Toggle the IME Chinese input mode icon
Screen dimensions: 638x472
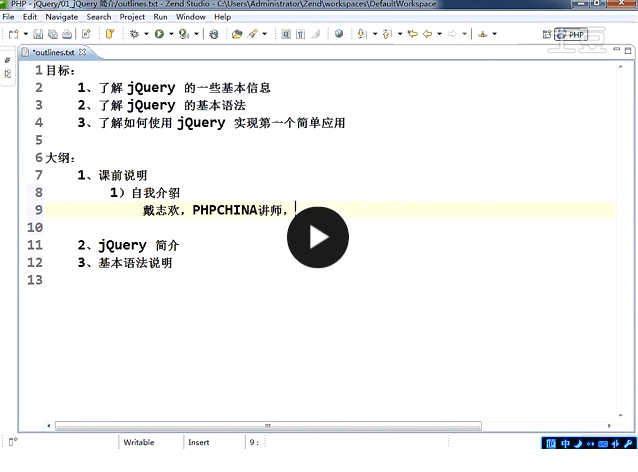pos(565,442)
